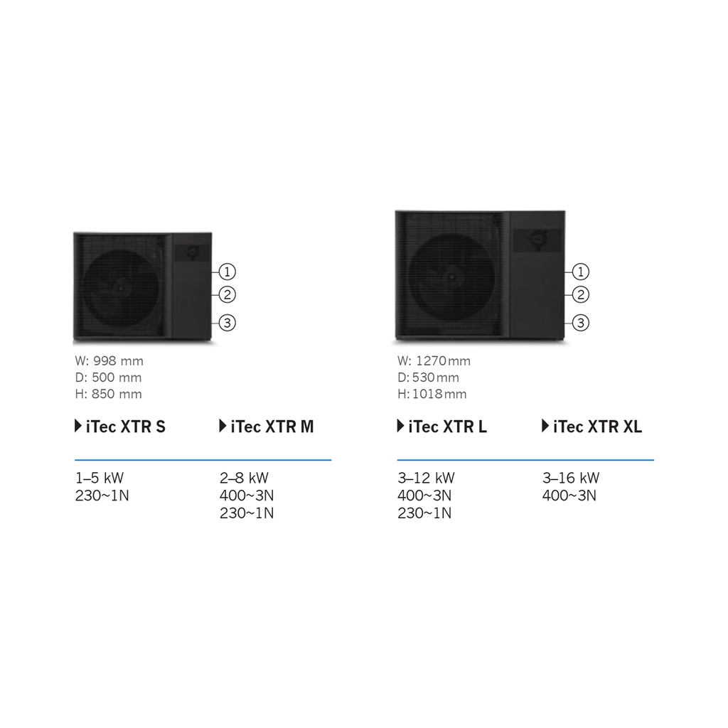Select the iTec XTR XL heading
The width and height of the screenshot is (728, 728).
tap(597, 427)
